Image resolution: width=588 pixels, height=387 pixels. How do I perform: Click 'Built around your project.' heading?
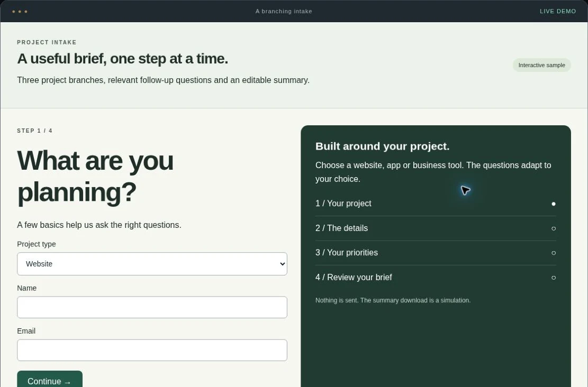coord(382,146)
